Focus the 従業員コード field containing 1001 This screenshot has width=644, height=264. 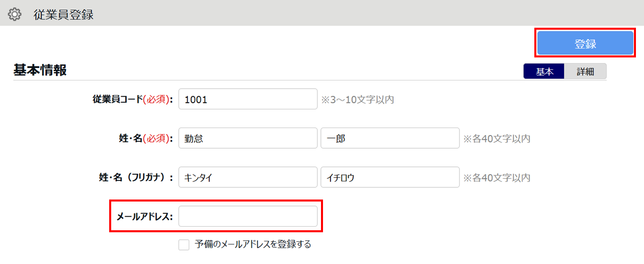248,99
